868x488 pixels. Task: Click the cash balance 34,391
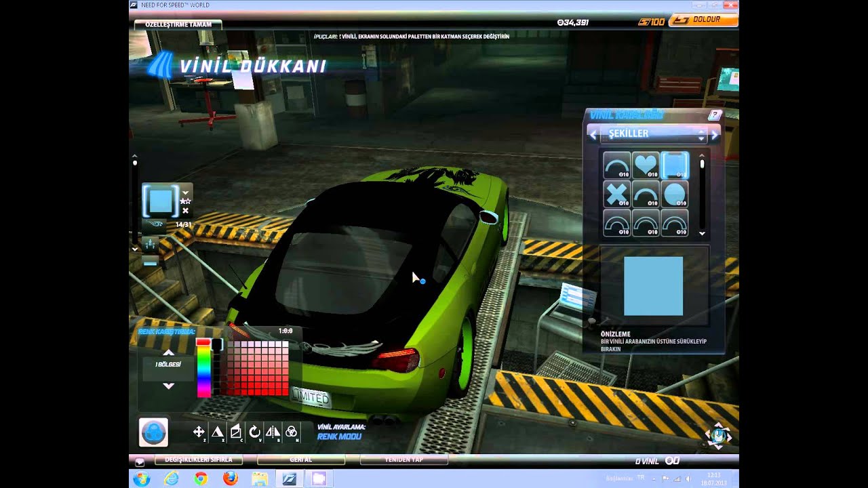coord(572,22)
